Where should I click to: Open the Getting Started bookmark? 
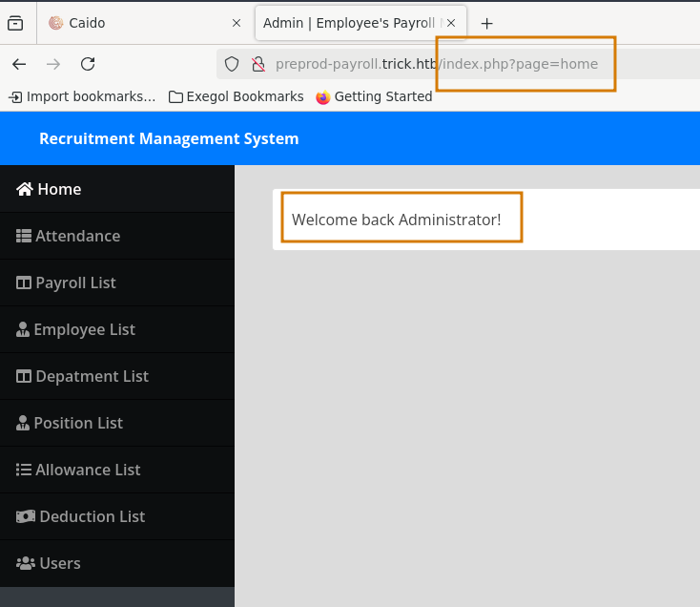point(373,96)
